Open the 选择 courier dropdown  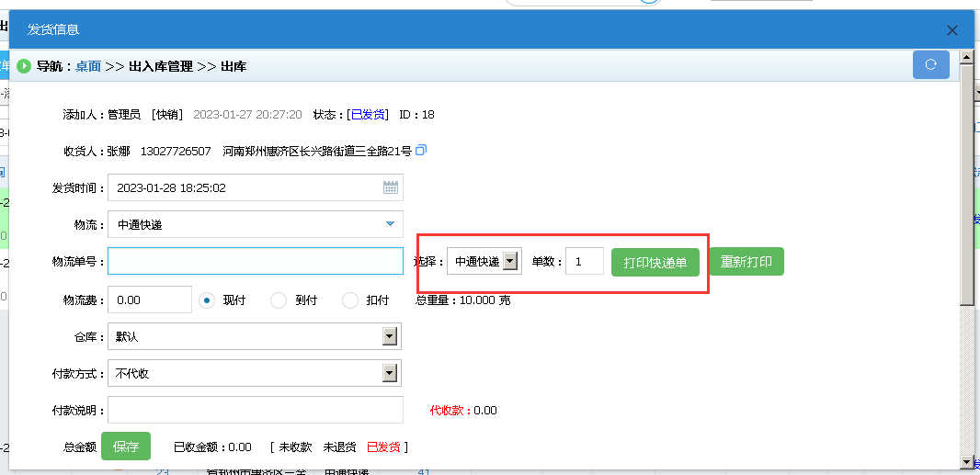click(x=511, y=262)
